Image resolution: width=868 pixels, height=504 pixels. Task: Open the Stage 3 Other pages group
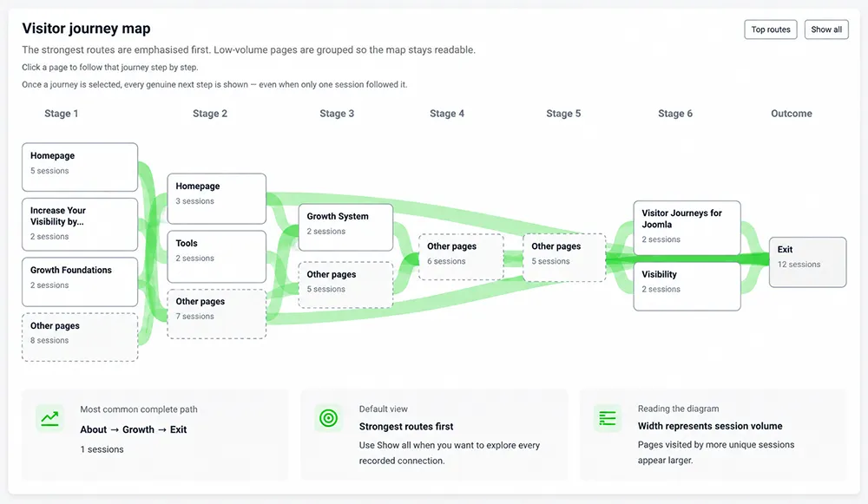[x=346, y=285]
